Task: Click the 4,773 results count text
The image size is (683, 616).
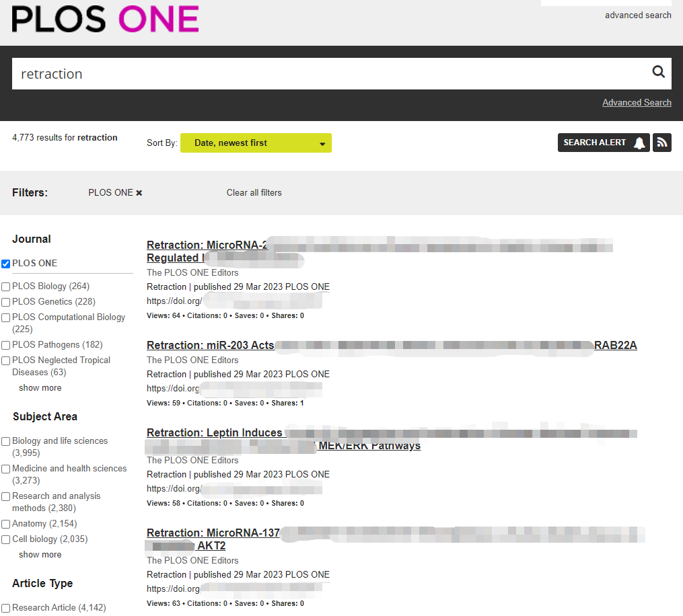Action: pos(65,138)
